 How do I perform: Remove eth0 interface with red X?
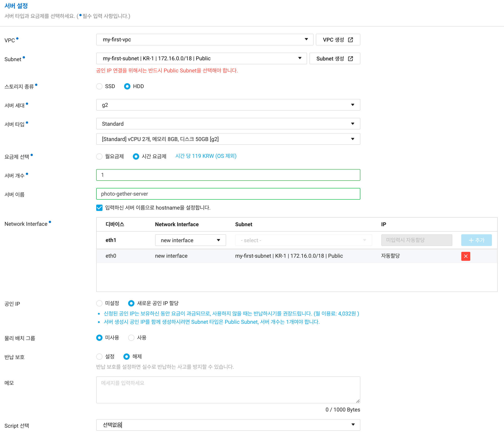coord(465,256)
